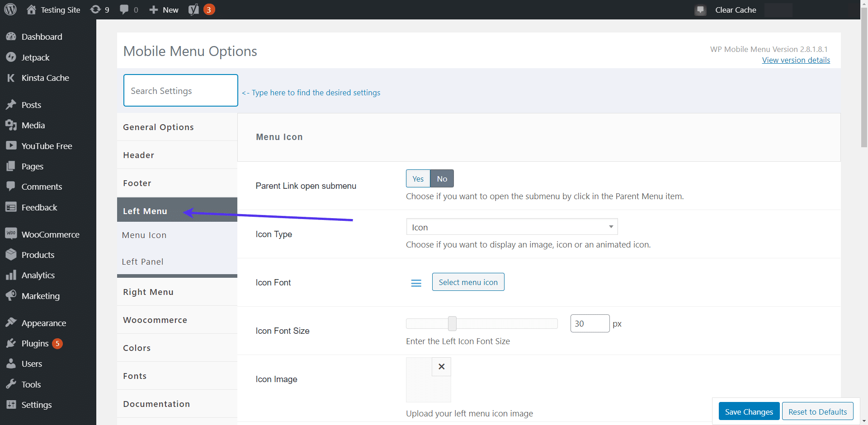This screenshot has height=425, width=868.
Task: Click the Jetpack sidebar icon
Action: (11, 57)
